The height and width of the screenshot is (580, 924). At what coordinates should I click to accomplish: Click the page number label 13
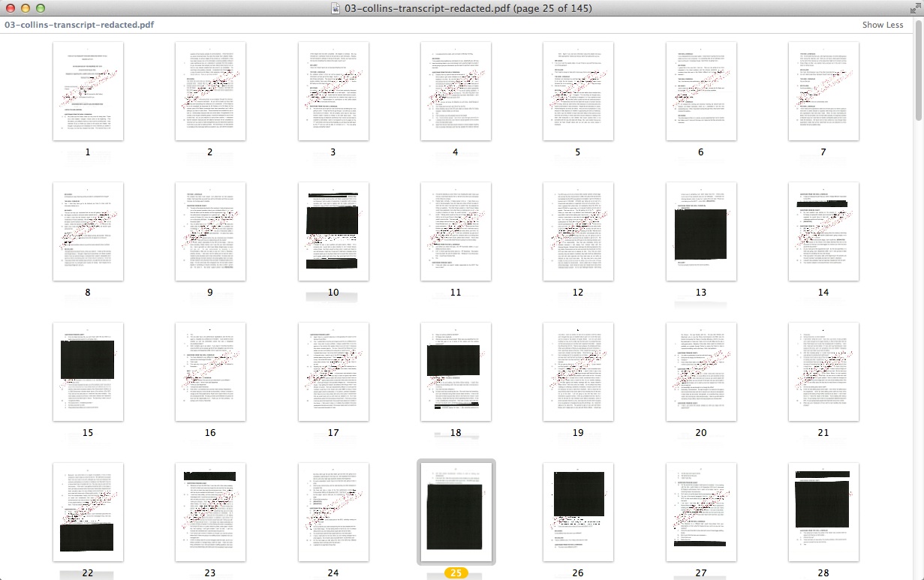[x=701, y=292]
